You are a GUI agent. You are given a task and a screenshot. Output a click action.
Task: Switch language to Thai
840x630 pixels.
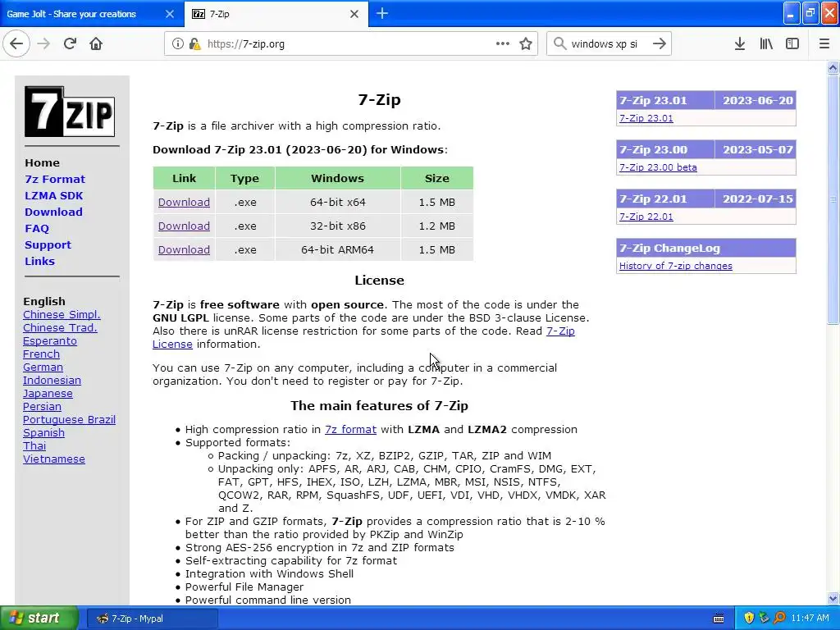34,446
